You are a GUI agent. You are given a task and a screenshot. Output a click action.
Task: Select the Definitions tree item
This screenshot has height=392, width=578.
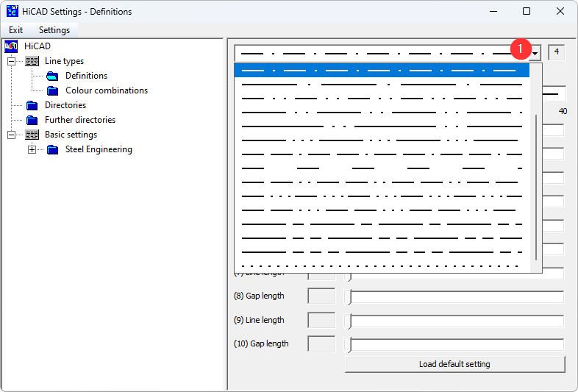tap(86, 76)
